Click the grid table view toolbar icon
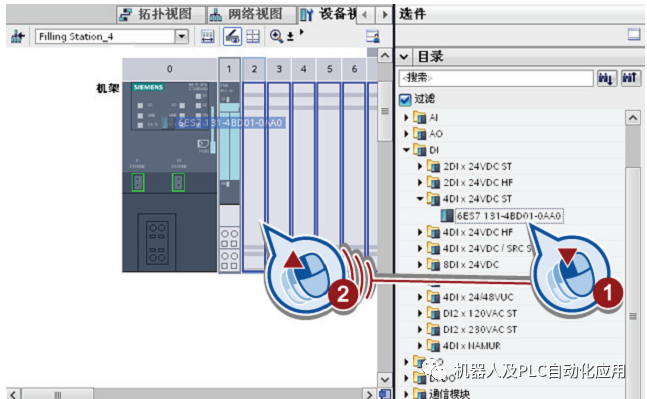Screen dimensions: 647x399 tap(253, 36)
